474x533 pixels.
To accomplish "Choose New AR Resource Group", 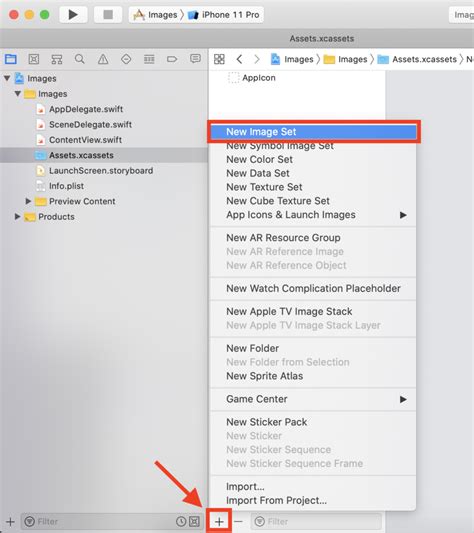I will click(313, 238).
